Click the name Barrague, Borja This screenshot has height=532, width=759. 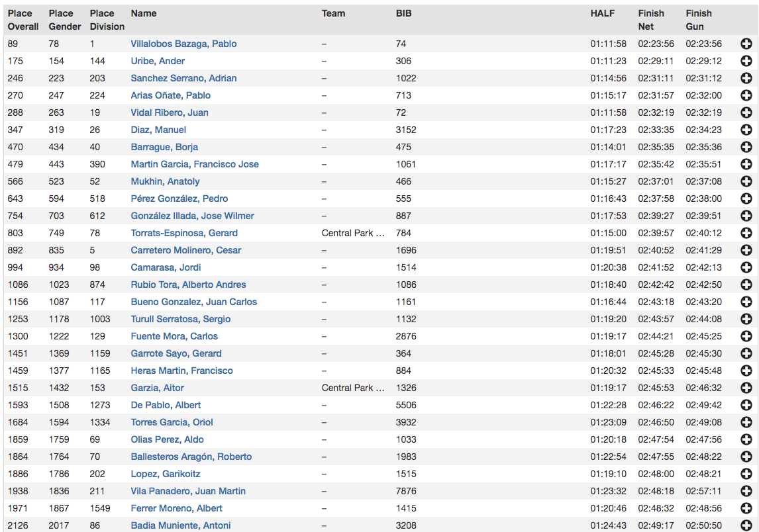click(x=164, y=147)
